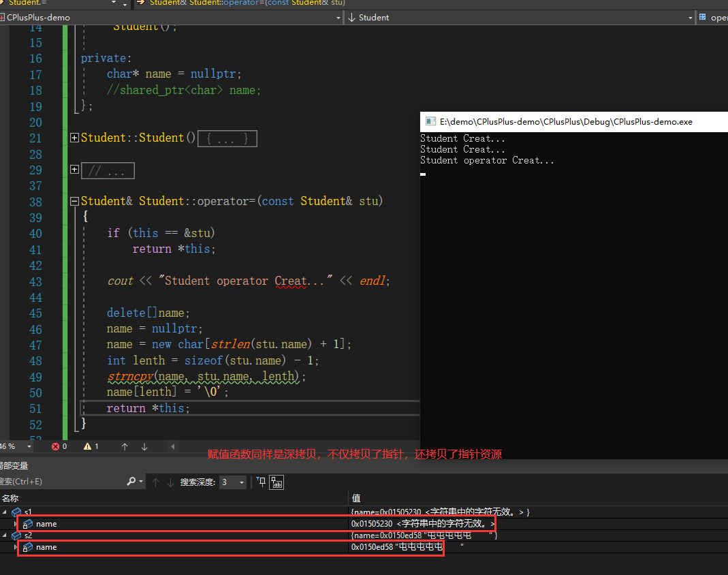Click the 'delete[]name;' statement on line 45
The image size is (728, 575).
pyautogui.click(x=148, y=313)
